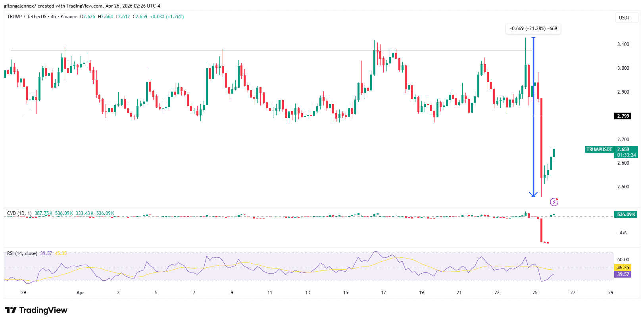Viewport: 644px width, 322px height.
Task: Click the -0.669 (-21.38%) measurement tooltip
Action: pos(533,29)
